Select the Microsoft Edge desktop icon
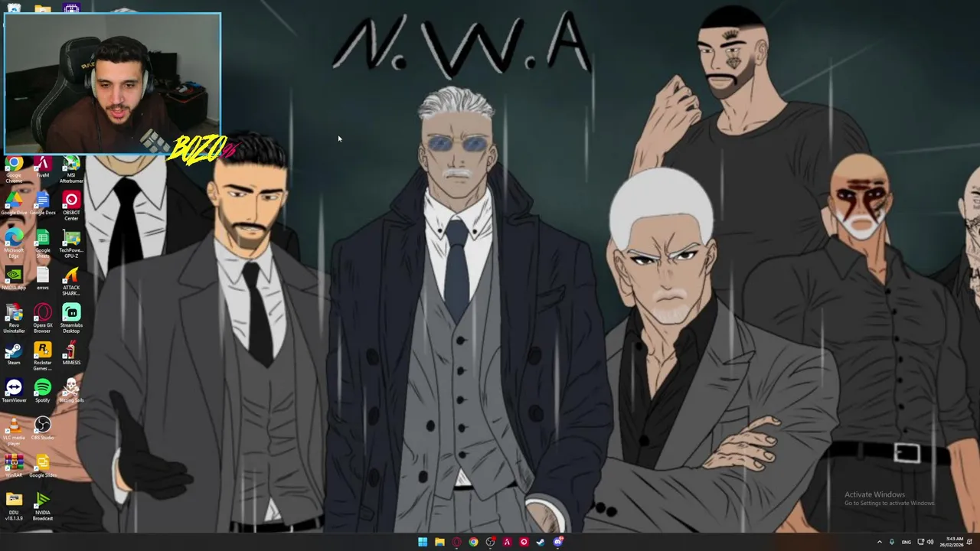The image size is (980, 551). point(14,243)
